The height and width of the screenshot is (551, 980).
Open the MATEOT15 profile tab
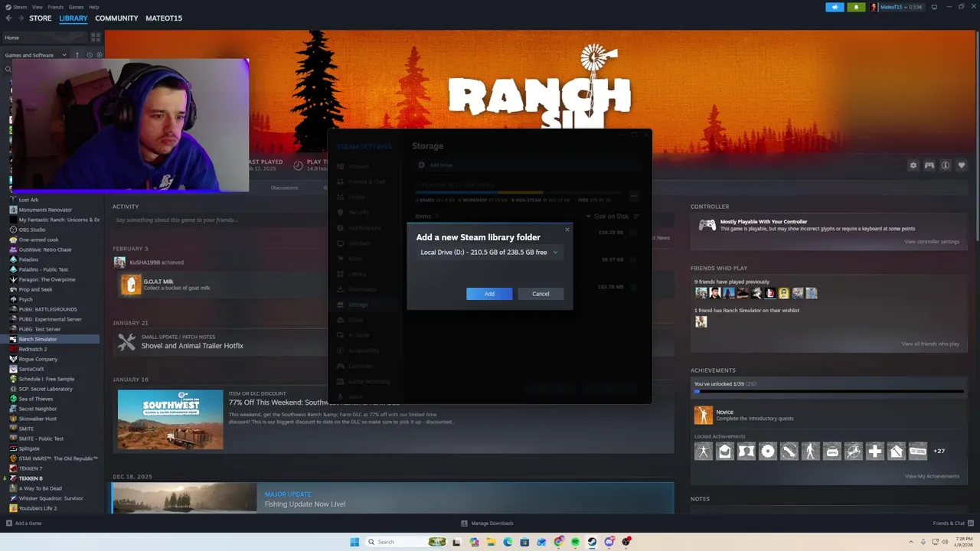click(164, 18)
